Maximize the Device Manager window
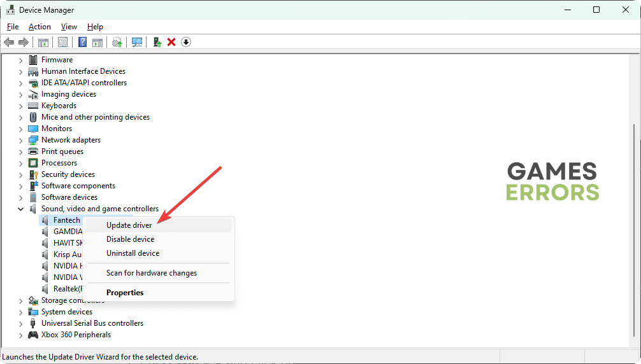The height and width of the screenshot is (364, 641). (x=596, y=10)
